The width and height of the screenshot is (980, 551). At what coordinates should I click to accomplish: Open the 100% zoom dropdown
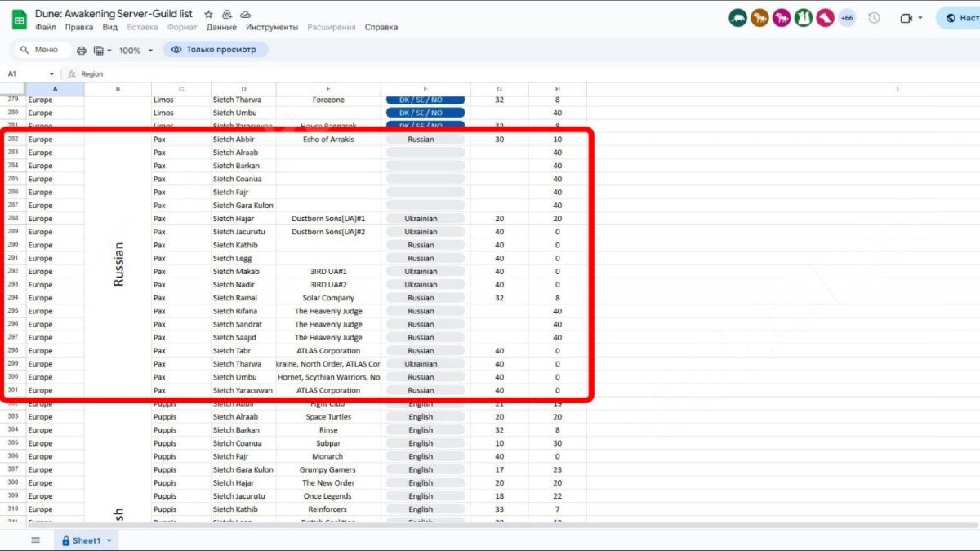(x=136, y=51)
